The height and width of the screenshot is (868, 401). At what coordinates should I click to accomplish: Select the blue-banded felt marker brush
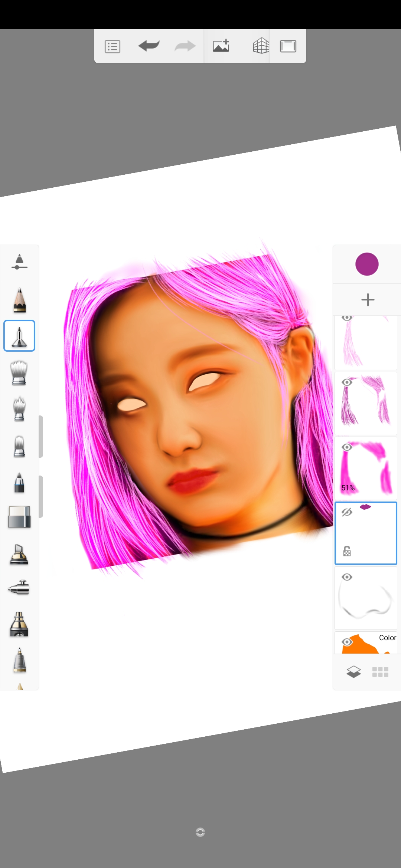click(19, 482)
